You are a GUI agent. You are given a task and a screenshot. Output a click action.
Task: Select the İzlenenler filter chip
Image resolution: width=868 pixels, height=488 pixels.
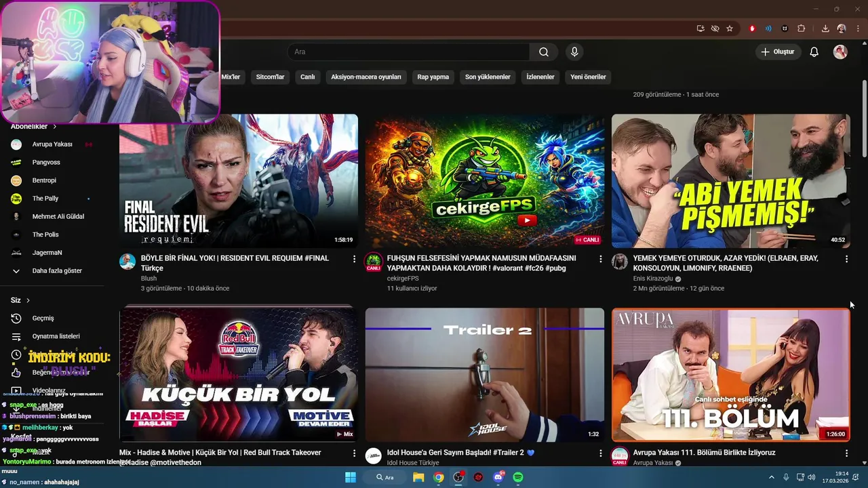540,77
